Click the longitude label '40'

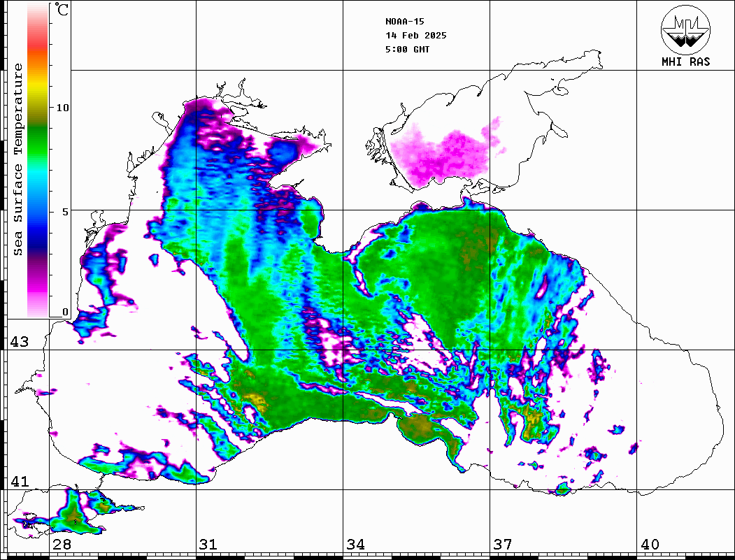pyautogui.click(x=650, y=545)
